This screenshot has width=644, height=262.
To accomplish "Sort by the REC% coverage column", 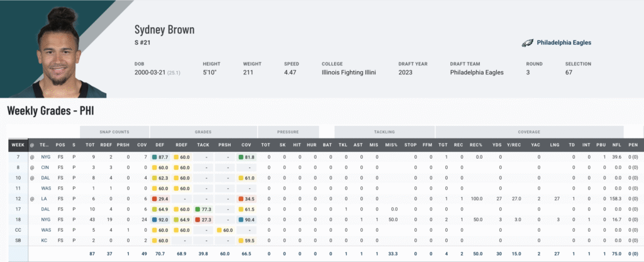I will pos(477,145).
